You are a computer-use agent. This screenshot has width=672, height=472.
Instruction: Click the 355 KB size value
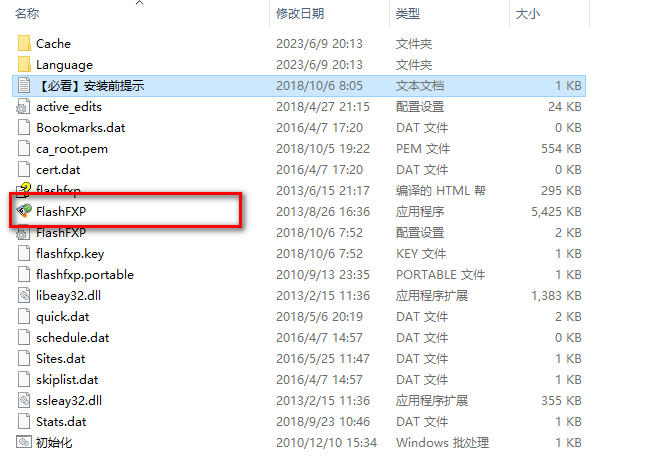click(x=561, y=401)
